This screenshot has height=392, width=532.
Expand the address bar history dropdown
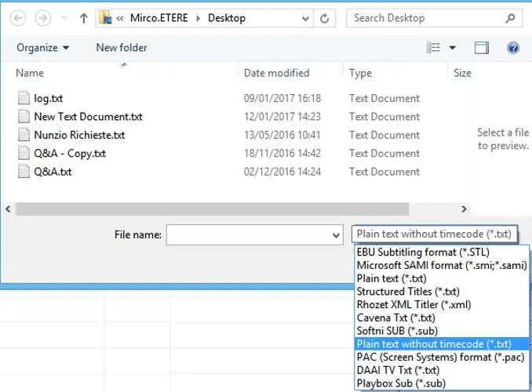pos(306,17)
